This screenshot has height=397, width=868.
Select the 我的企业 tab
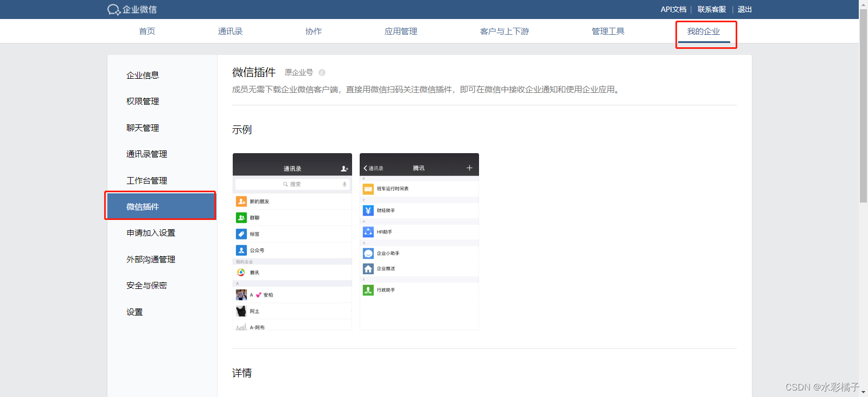[x=704, y=31]
